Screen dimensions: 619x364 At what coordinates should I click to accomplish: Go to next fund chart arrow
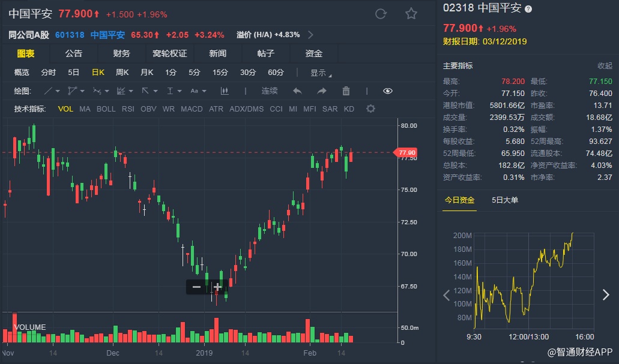tap(606, 294)
